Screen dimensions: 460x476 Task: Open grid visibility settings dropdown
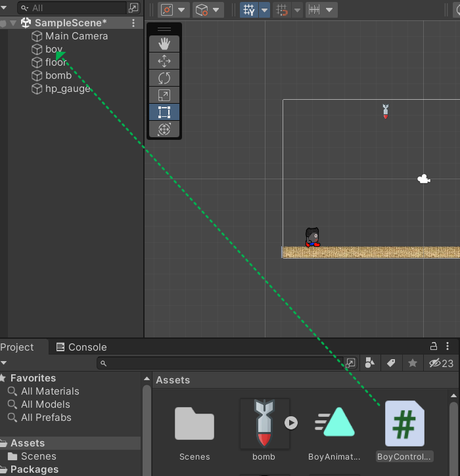coord(265,10)
